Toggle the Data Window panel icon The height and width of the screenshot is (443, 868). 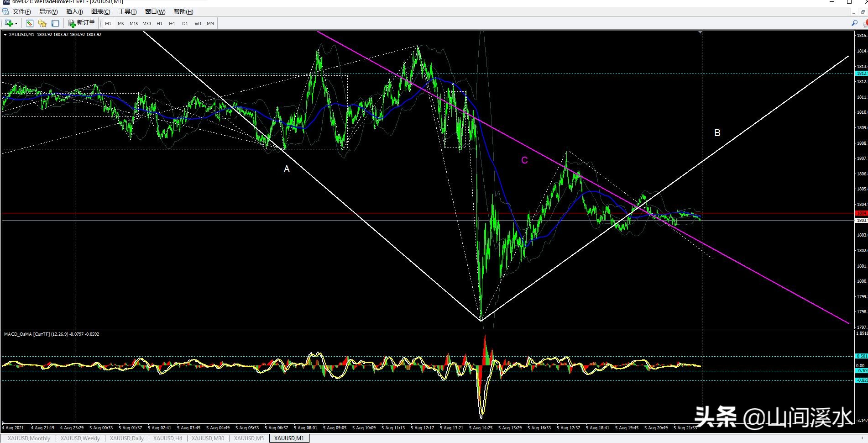point(55,23)
